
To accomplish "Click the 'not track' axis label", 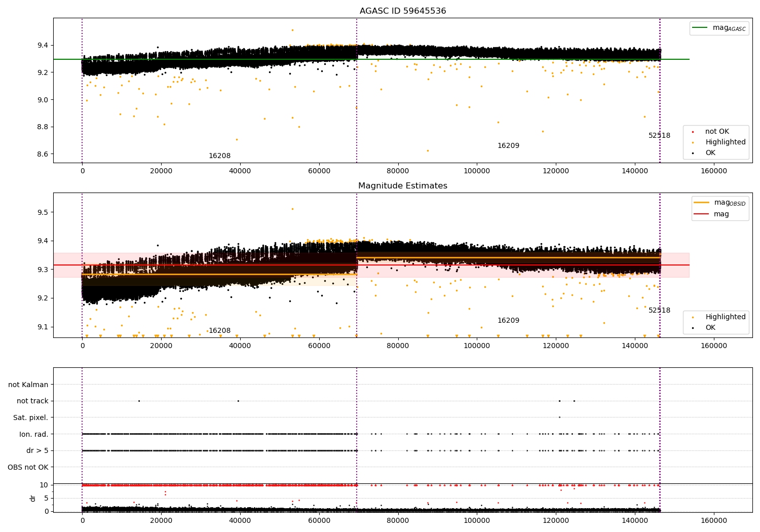I will pos(32,401).
